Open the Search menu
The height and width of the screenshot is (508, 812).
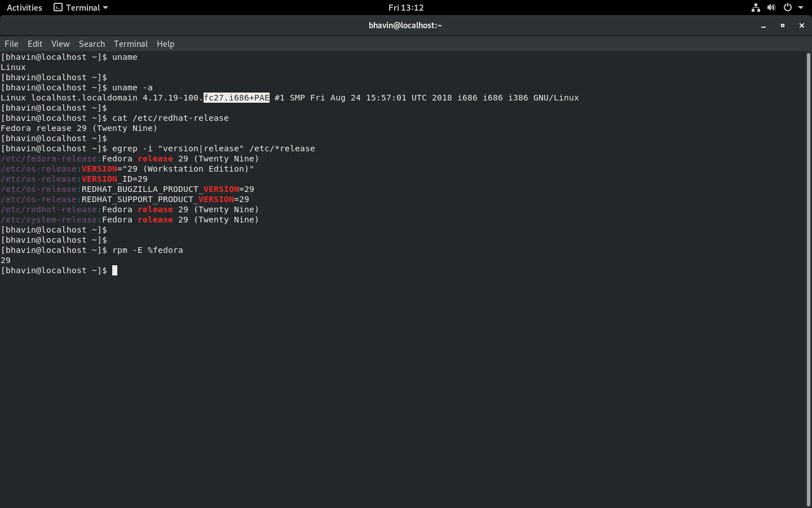point(91,43)
